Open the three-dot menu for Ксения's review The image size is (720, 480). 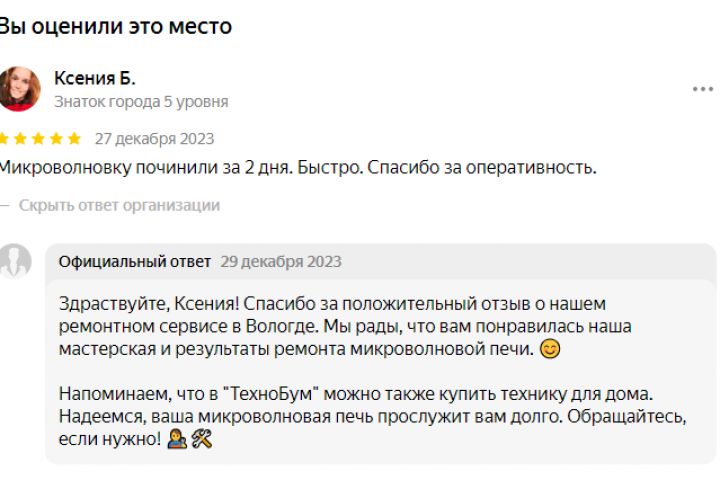pyautogui.click(x=702, y=89)
